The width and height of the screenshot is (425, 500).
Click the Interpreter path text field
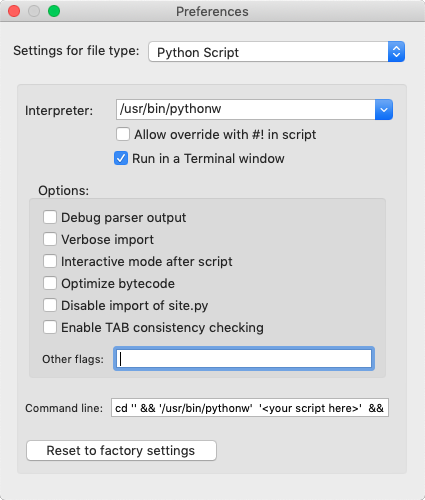coord(246,109)
